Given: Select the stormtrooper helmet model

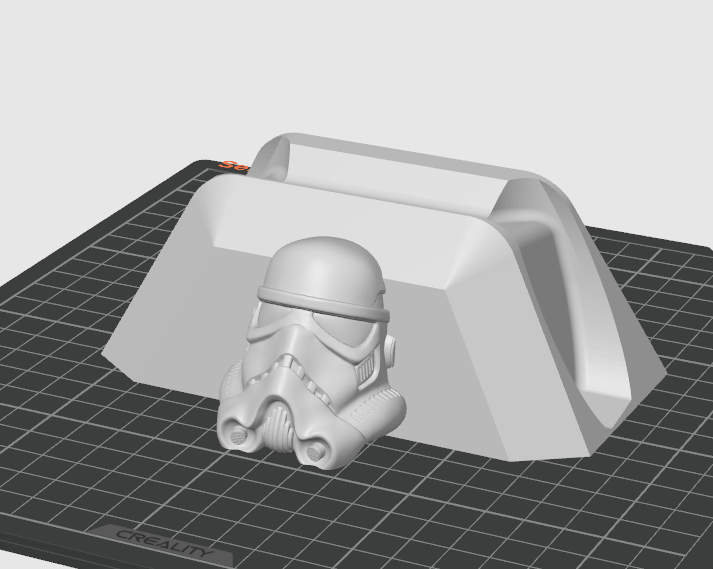Looking at the screenshot, I should pos(312,352).
